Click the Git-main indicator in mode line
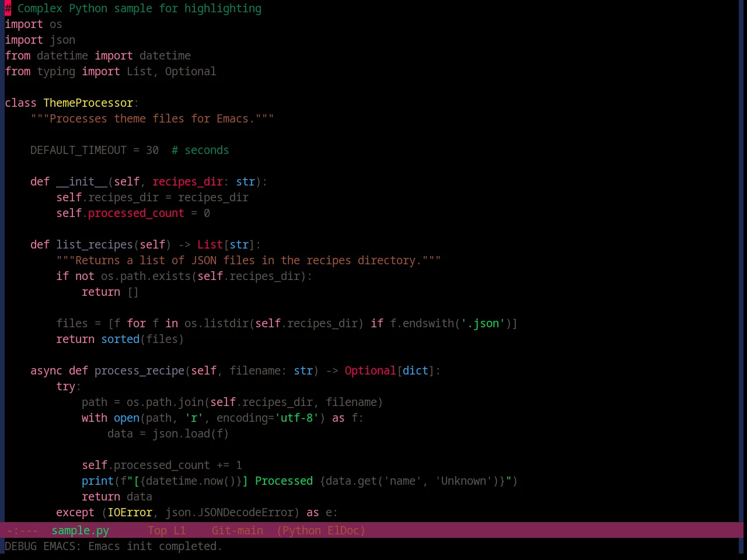This screenshot has height=560, width=747. (237, 530)
